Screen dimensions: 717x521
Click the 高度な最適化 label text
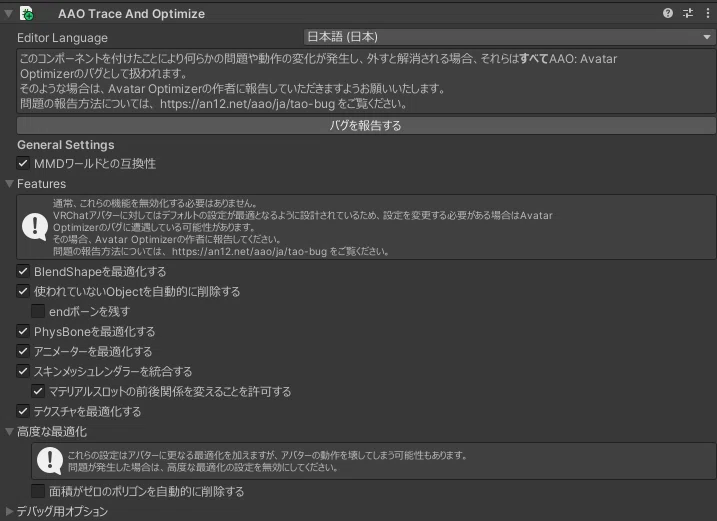(52, 431)
